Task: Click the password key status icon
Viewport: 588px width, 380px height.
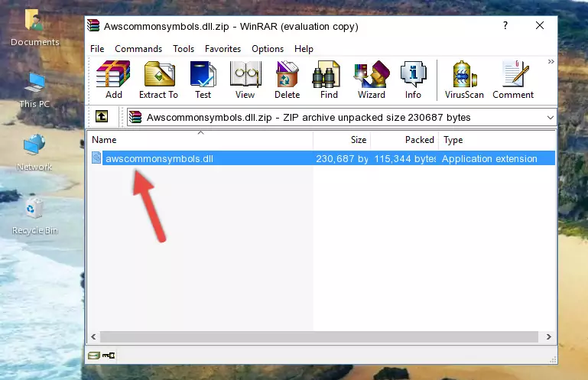Action: [109, 356]
